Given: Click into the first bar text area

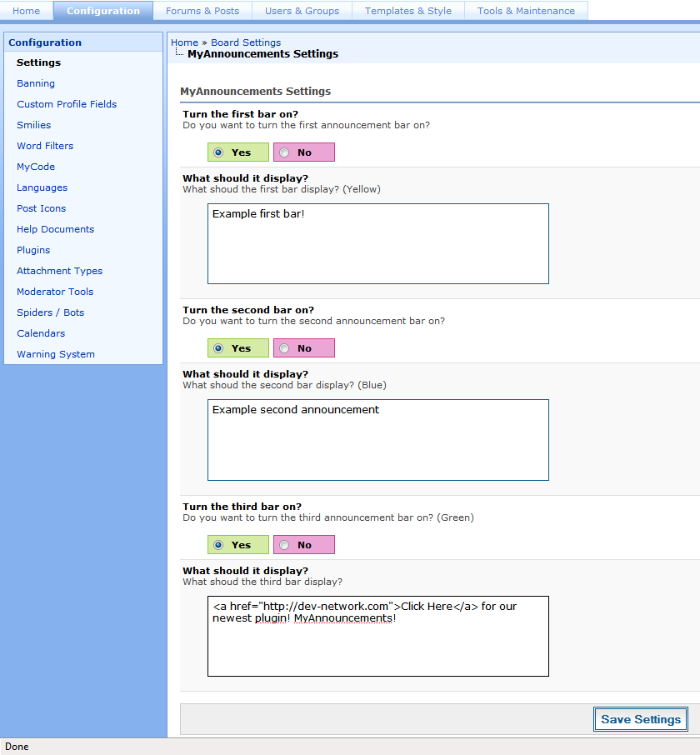Looking at the screenshot, I should (377, 243).
